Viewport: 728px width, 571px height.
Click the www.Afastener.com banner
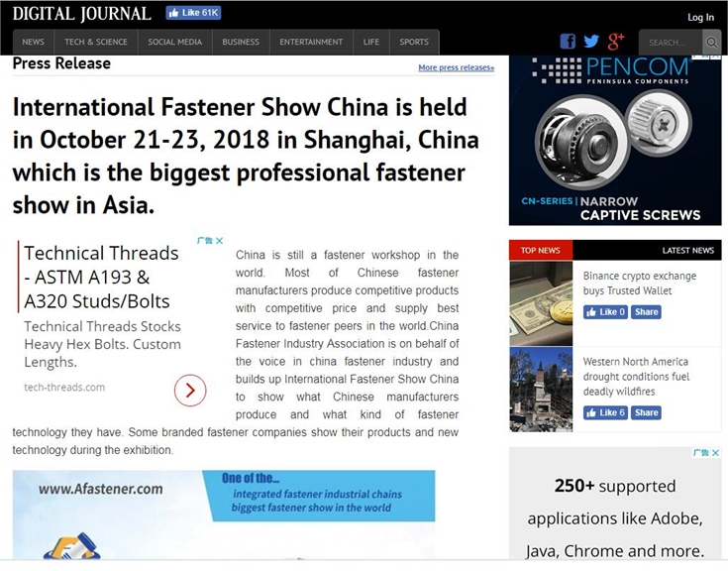pos(224,514)
